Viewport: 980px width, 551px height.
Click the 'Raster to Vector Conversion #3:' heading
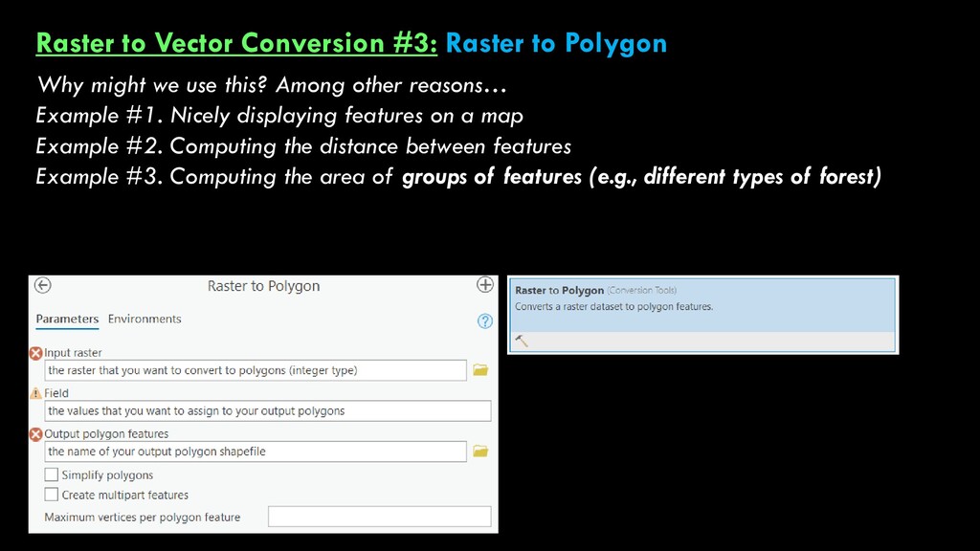[x=236, y=43]
